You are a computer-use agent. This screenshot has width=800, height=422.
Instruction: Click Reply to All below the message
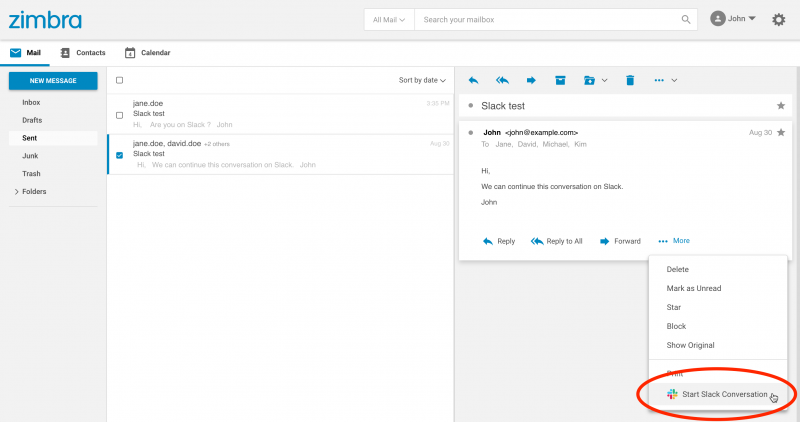[557, 241]
